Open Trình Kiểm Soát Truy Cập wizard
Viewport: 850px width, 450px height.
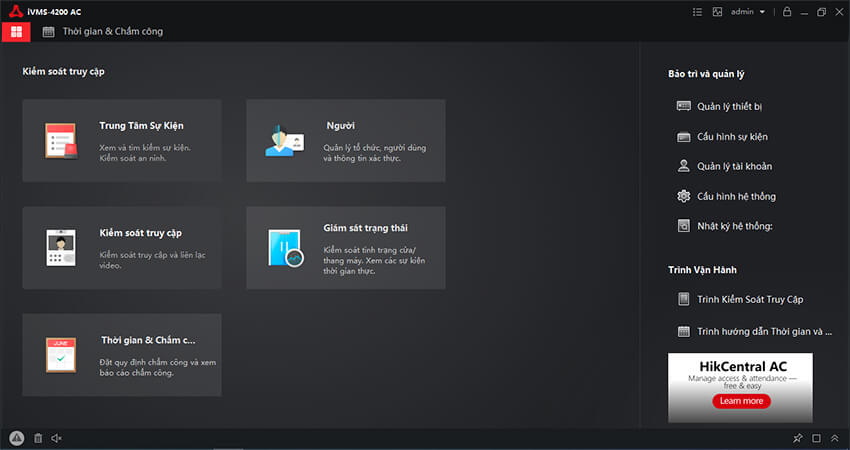(x=749, y=300)
